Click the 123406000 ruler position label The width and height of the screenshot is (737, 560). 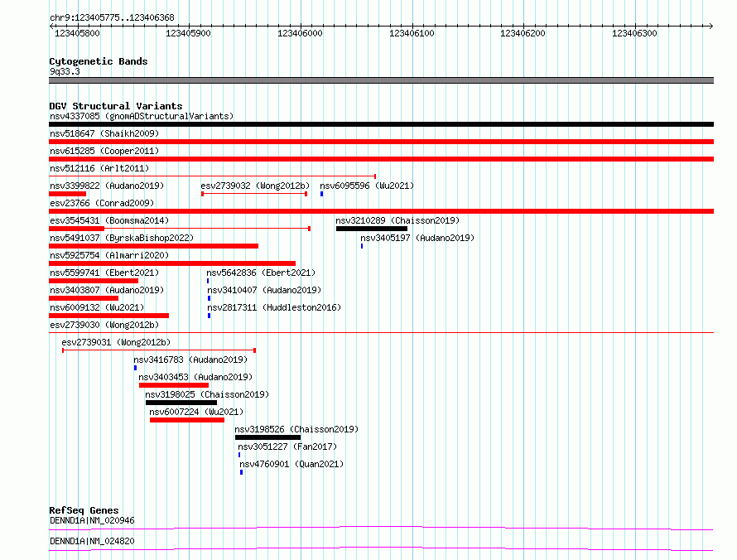300,33
